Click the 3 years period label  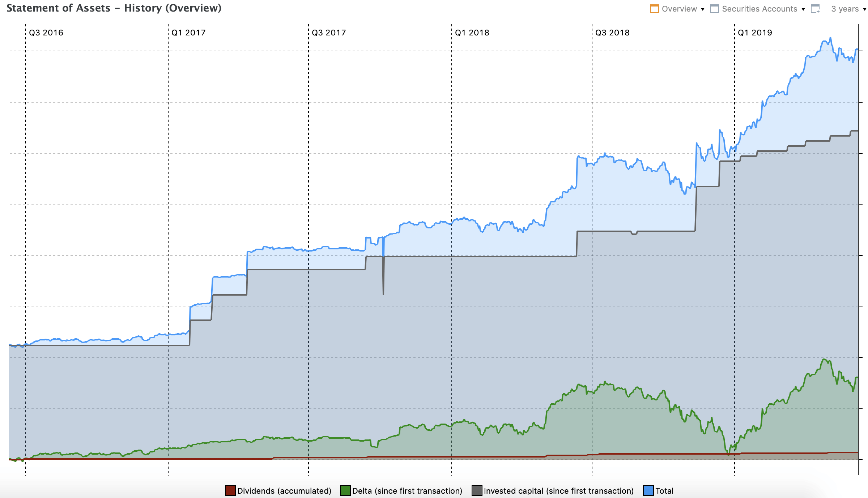pos(844,9)
